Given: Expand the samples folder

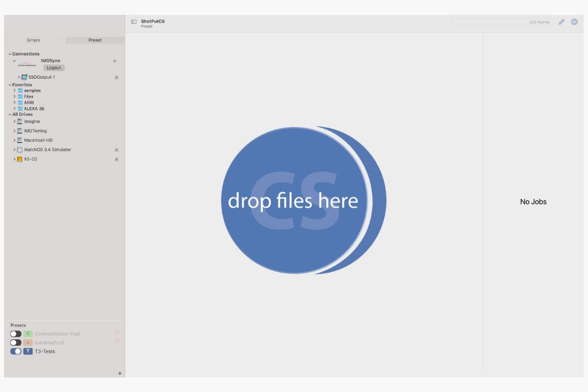Looking at the screenshot, I should (14, 90).
